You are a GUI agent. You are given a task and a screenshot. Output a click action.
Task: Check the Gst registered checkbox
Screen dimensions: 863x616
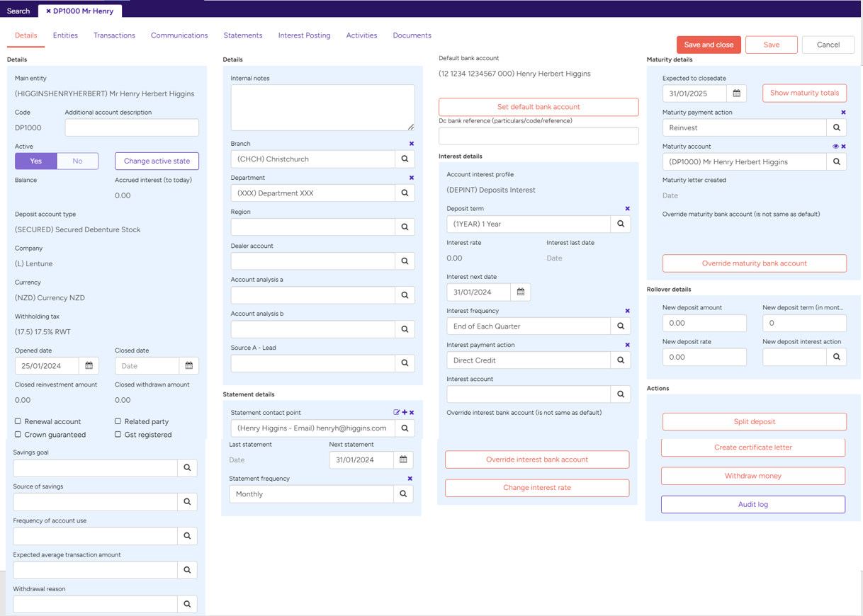pos(118,434)
